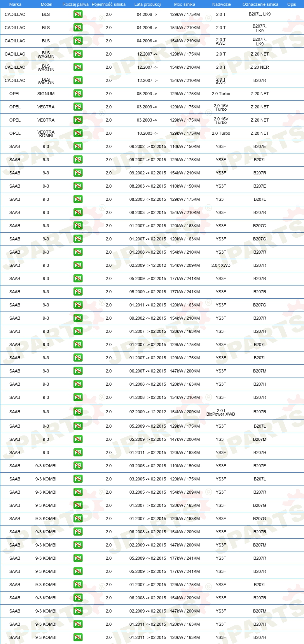Click fuel icon in SAAB 9-3 01.2011 B207G row

(78, 305)
